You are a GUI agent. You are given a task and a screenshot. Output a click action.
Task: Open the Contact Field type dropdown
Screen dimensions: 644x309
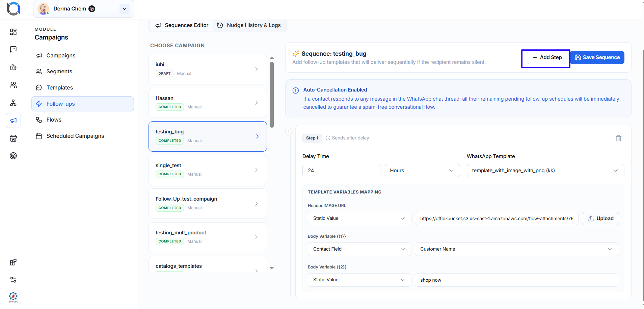pos(359,249)
